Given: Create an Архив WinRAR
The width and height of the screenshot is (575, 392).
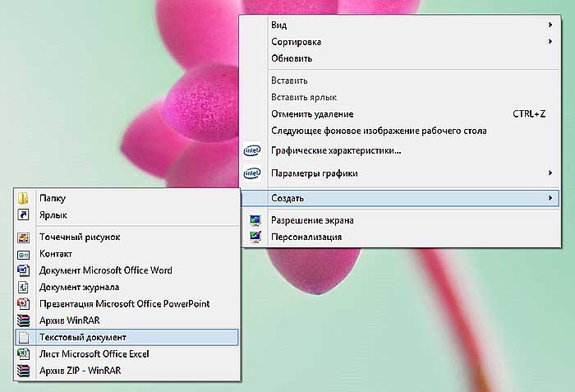Looking at the screenshot, I should 126,321.
